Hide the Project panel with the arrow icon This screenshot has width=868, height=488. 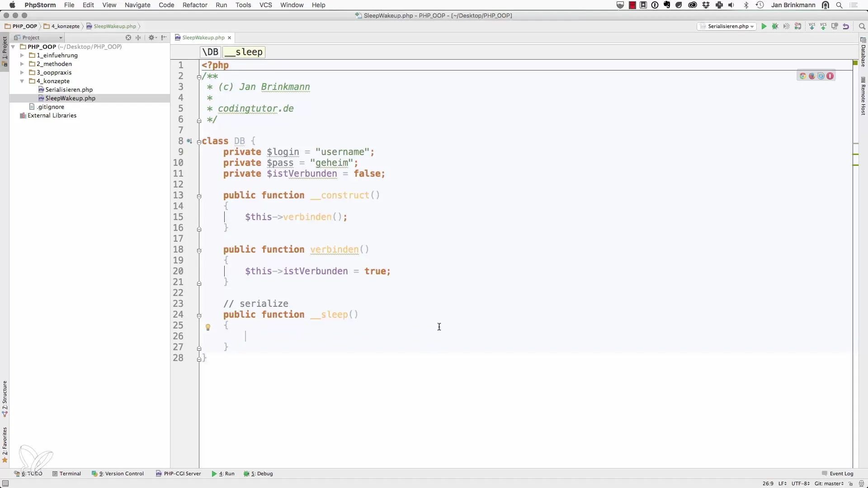pos(164,38)
